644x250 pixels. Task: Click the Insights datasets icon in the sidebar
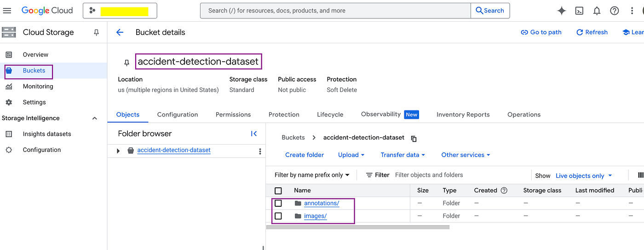click(x=9, y=134)
